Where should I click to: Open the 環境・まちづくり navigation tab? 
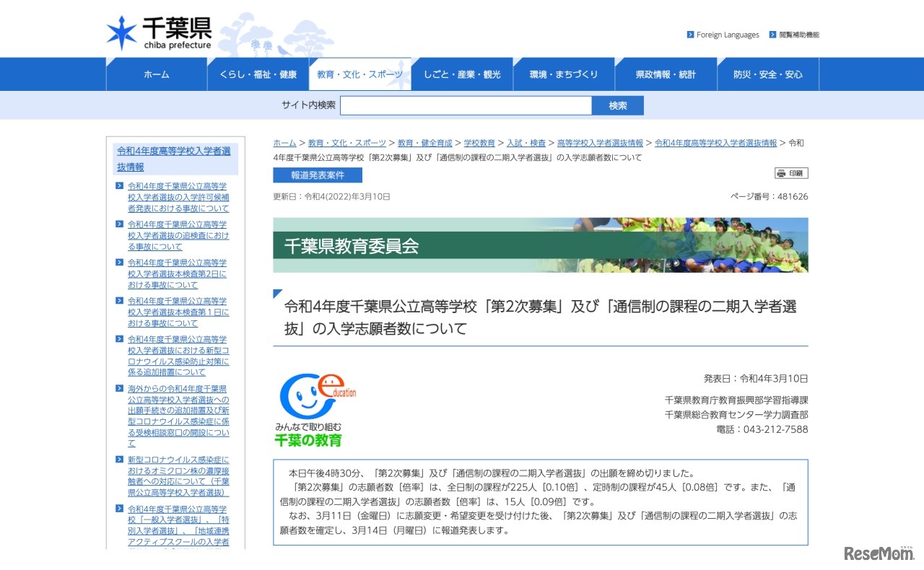pos(564,74)
